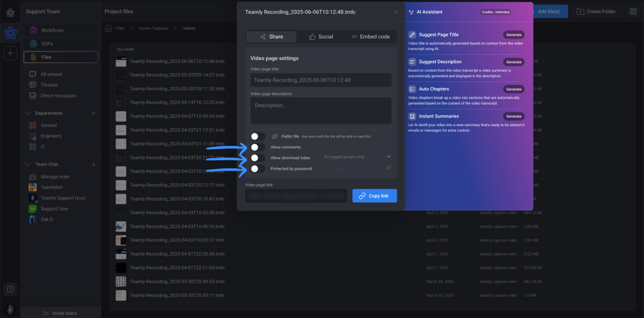The image size is (644, 318).
Task: Open the All unread messages view
Action: point(51,74)
